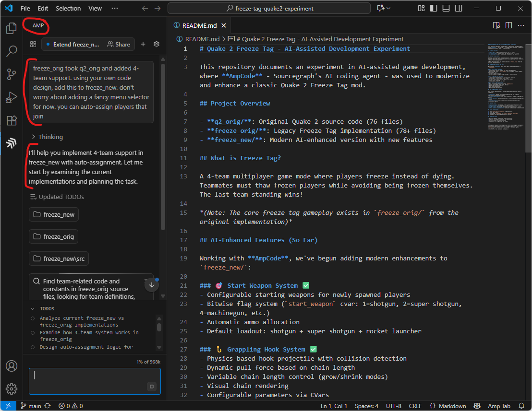Collapse the TODOs section
532x411 pixels.
(x=42, y=309)
